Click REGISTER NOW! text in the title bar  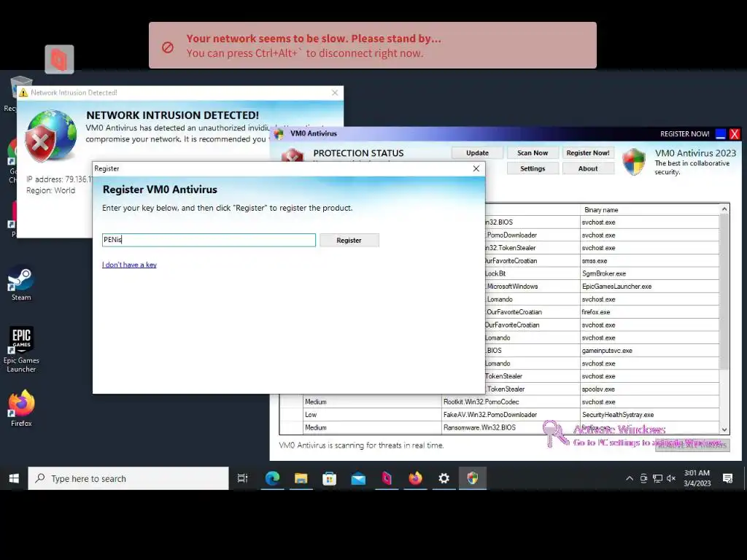684,134
